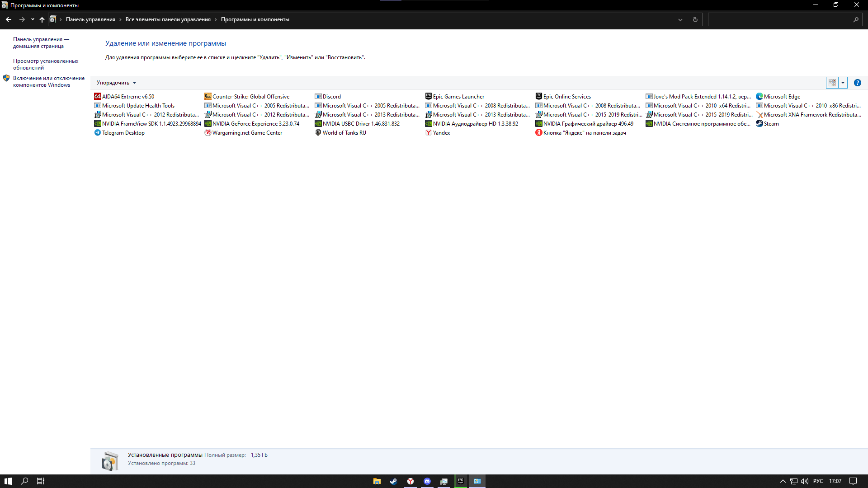This screenshot has width=868, height=488.
Task: Open AIDA64 Extreme application
Action: pyautogui.click(x=128, y=97)
